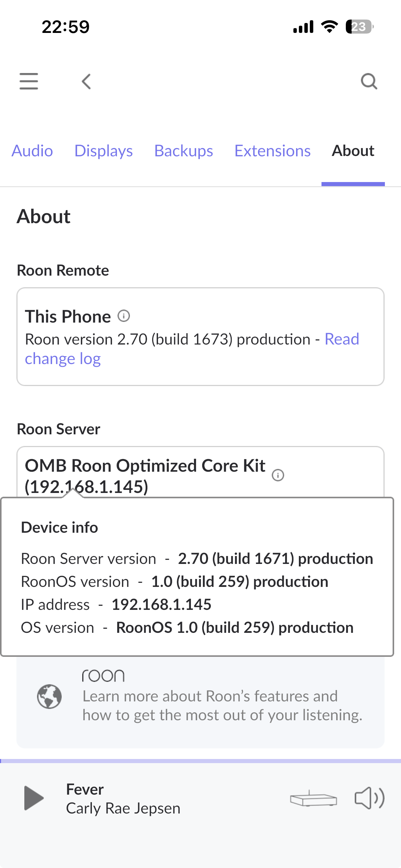401x868 pixels.
Task: Switch to the Displays tab
Action: (104, 151)
